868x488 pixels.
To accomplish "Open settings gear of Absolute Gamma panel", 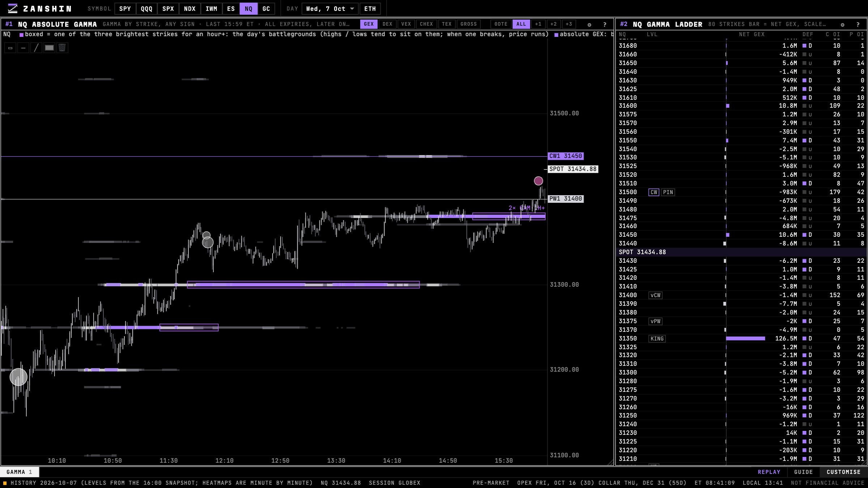I will 590,25.
